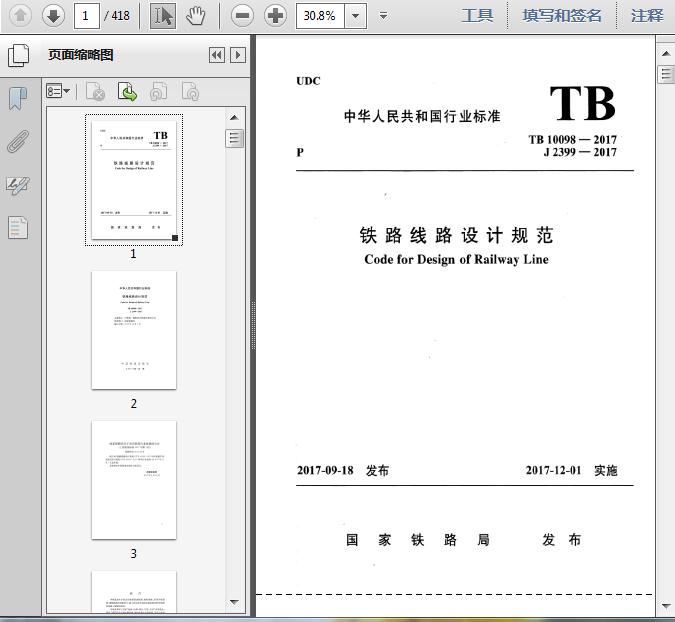
Task: Select page 3 thumbnail
Action: [x=134, y=480]
